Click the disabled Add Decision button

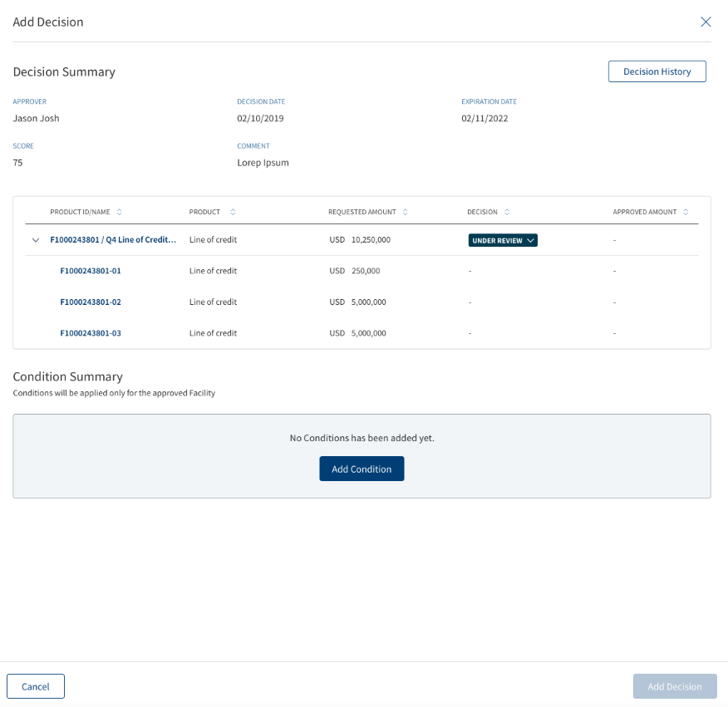point(675,686)
